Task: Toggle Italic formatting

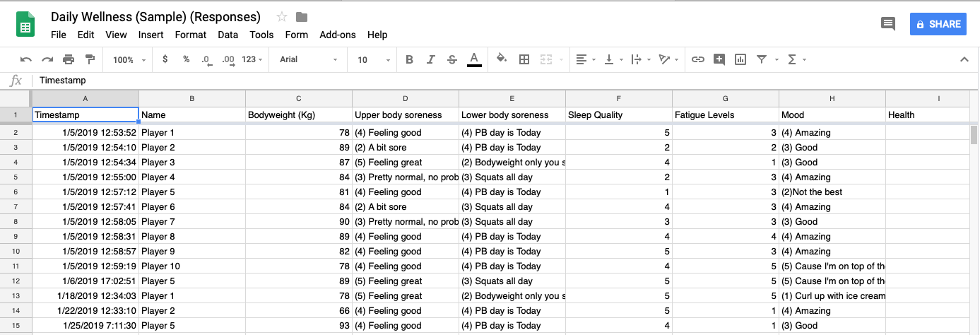Action: [x=430, y=60]
